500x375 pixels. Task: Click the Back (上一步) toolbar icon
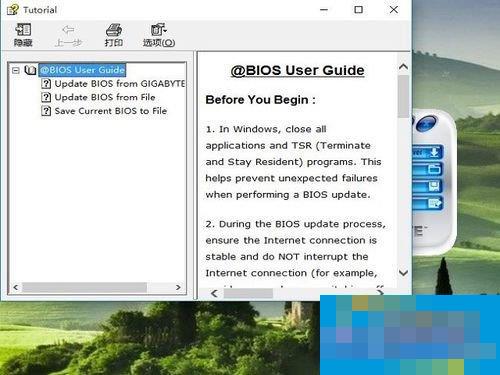tap(68, 35)
